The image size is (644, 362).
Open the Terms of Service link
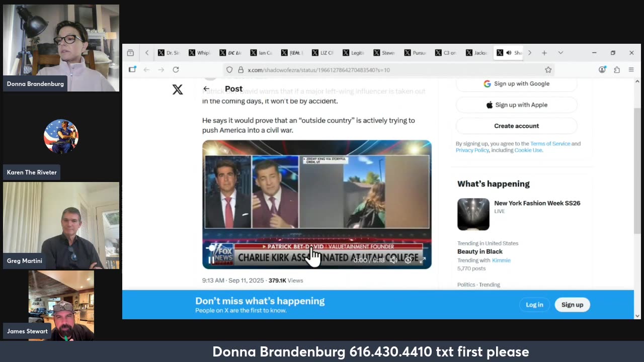[x=550, y=144]
